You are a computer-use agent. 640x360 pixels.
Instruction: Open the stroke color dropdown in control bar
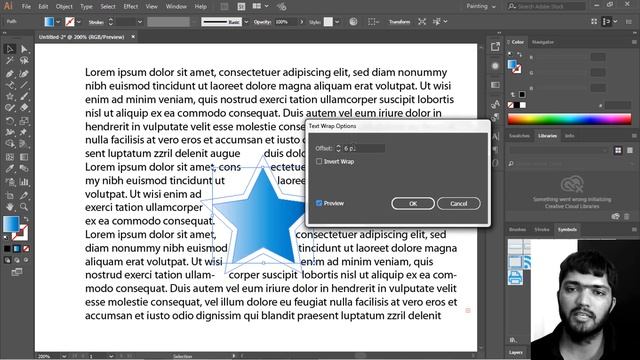[x=79, y=22]
